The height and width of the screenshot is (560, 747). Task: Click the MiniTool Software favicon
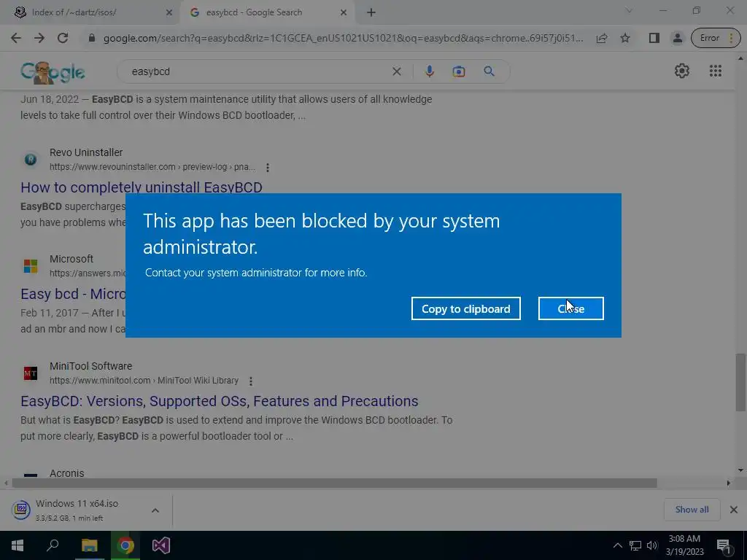click(31, 373)
